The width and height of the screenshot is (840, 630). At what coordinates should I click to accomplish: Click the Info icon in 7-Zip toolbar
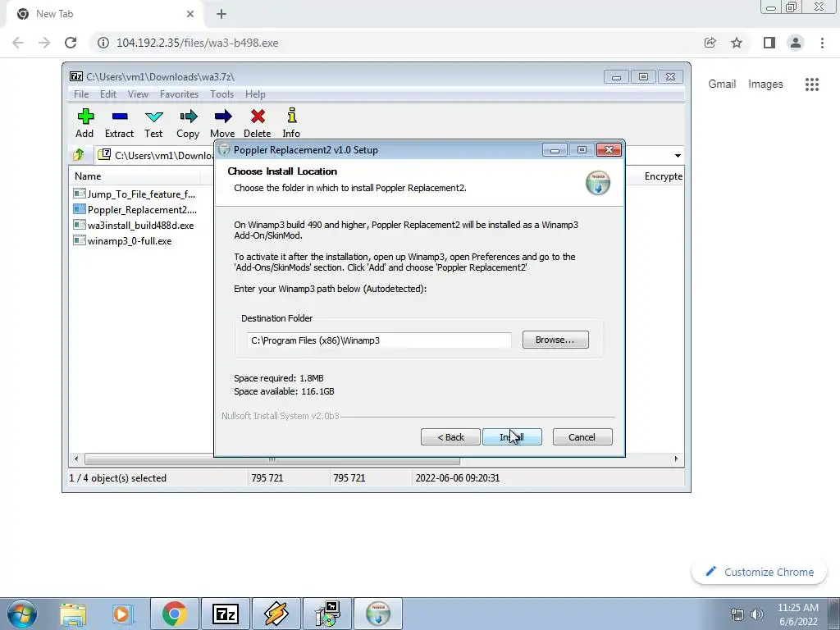tap(291, 116)
